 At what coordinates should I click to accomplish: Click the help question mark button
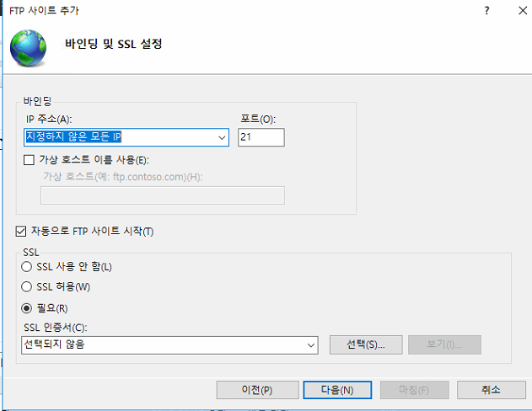point(486,11)
